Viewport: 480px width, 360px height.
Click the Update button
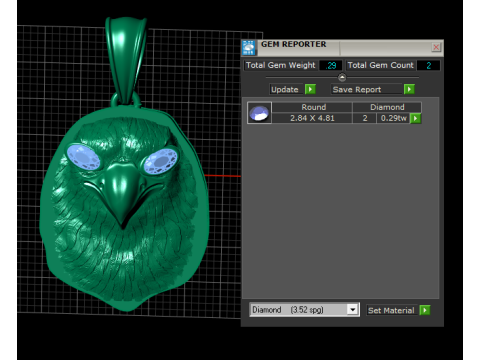[286, 89]
